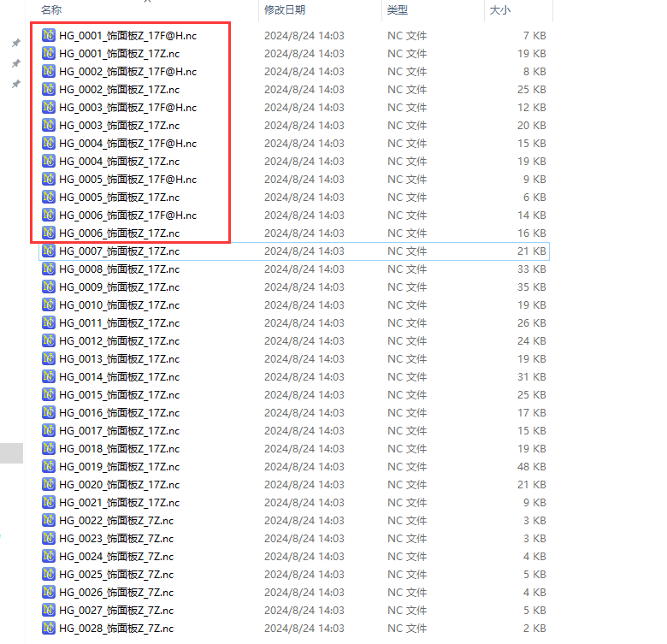667x644 pixels.
Task: Click the middle pin icon in the sidebar
Action: (x=16, y=63)
